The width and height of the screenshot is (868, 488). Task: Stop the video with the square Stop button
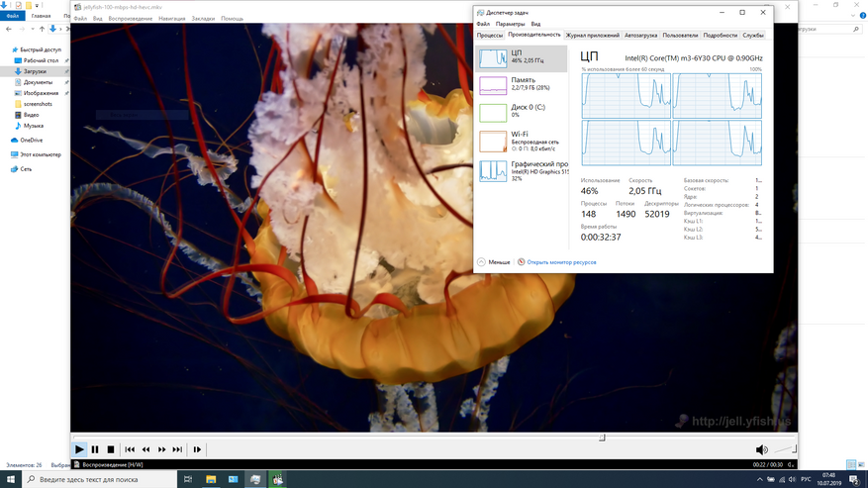pyautogui.click(x=111, y=449)
